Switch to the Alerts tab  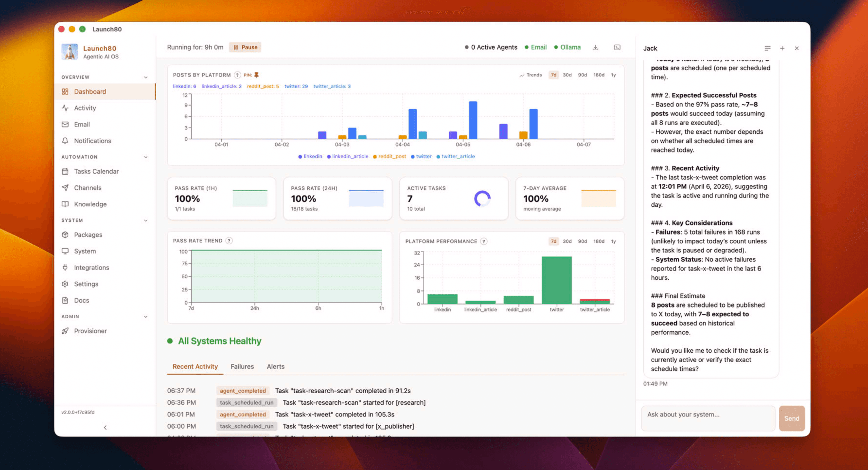pyautogui.click(x=275, y=367)
